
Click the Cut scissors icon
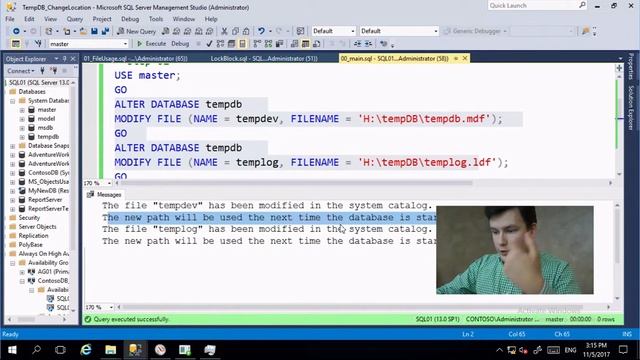[224, 31]
